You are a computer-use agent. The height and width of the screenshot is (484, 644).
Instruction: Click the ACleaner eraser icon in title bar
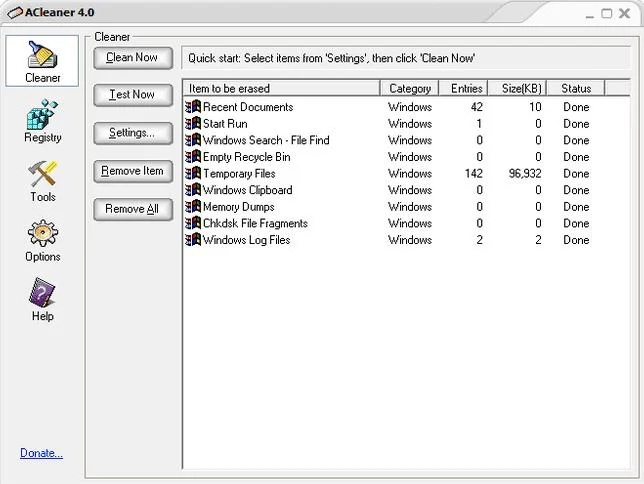[15, 13]
